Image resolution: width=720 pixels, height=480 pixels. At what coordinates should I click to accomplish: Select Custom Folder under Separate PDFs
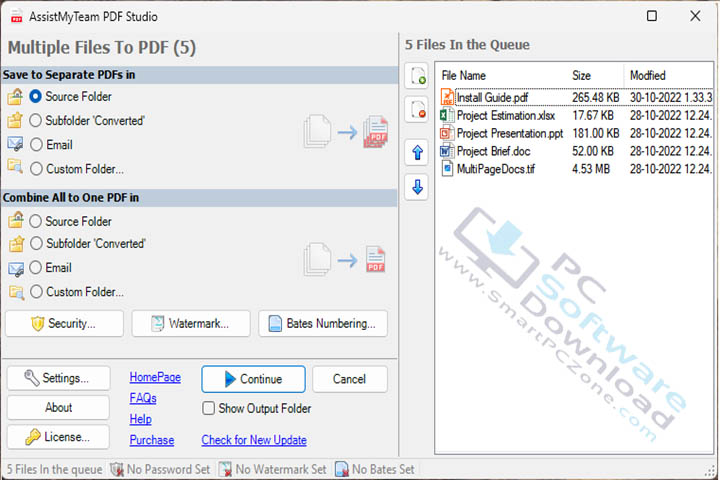click(36, 169)
